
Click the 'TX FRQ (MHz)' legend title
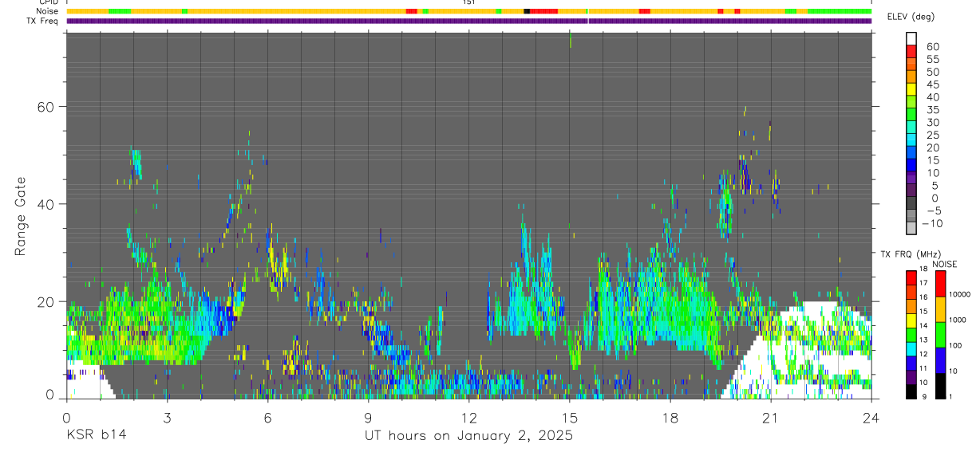tap(907, 254)
